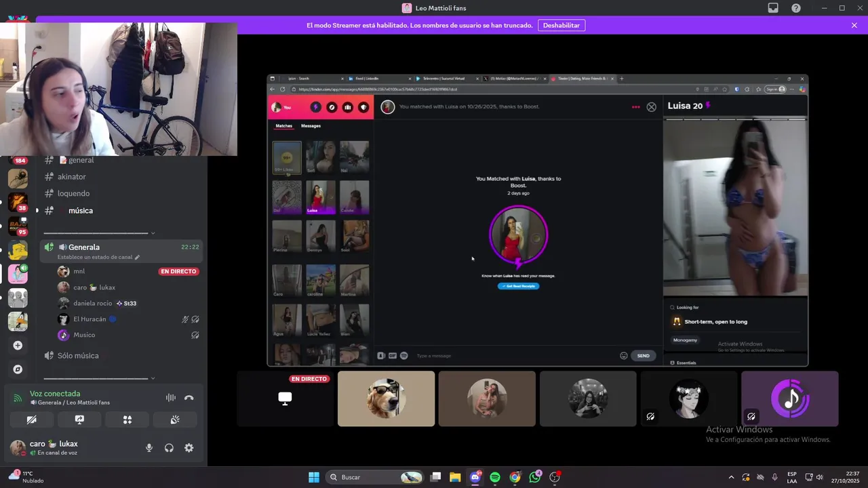This screenshot has width=868, height=488.
Task: Toggle noise suppression waveform icon
Action: point(170,398)
